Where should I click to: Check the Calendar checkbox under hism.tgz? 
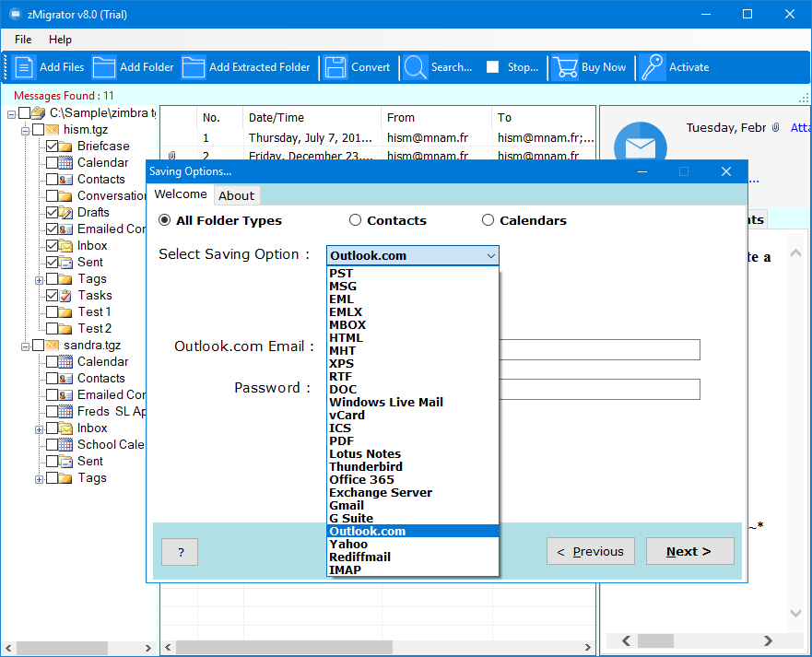52,162
